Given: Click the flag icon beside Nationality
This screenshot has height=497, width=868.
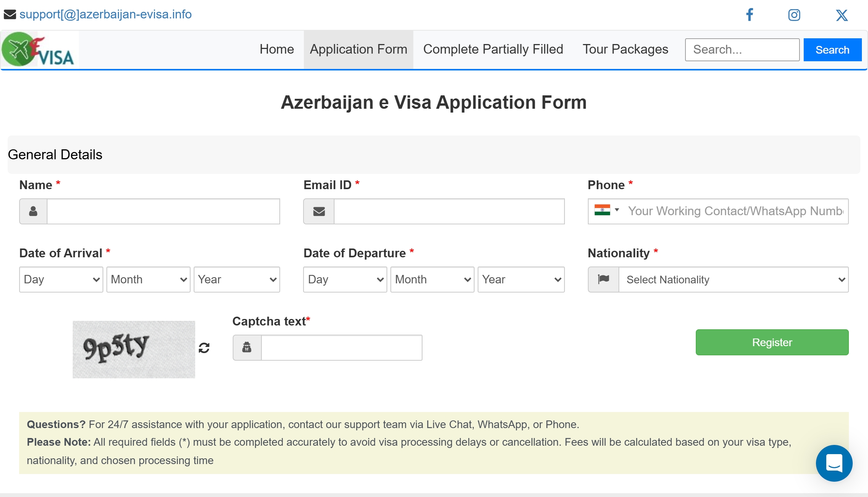Looking at the screenshot, I should pyautogui.click(x=604, y=280).
